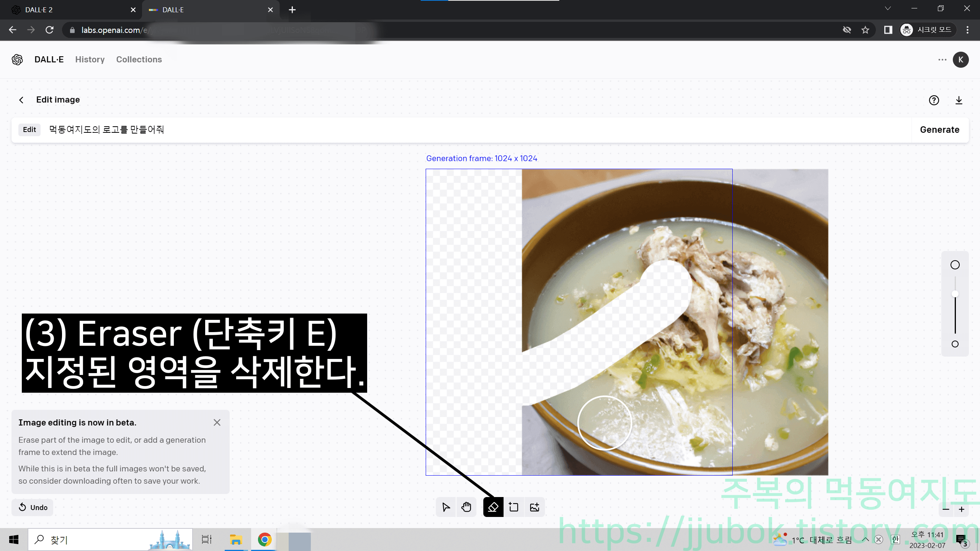Screen dimensions: 980x551
Task: Expand the language indicator in system tray
Action: 895,540
